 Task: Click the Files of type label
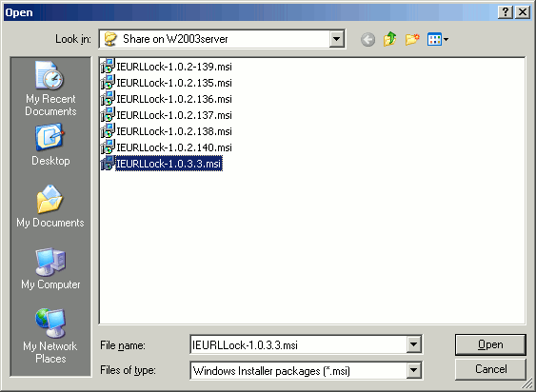coord(128,370)
